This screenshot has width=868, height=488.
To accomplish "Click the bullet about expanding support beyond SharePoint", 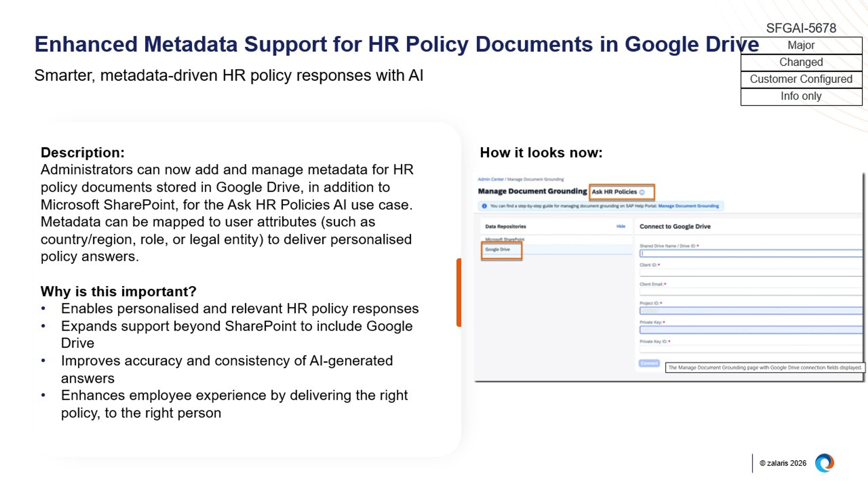I will pos(236,334).
